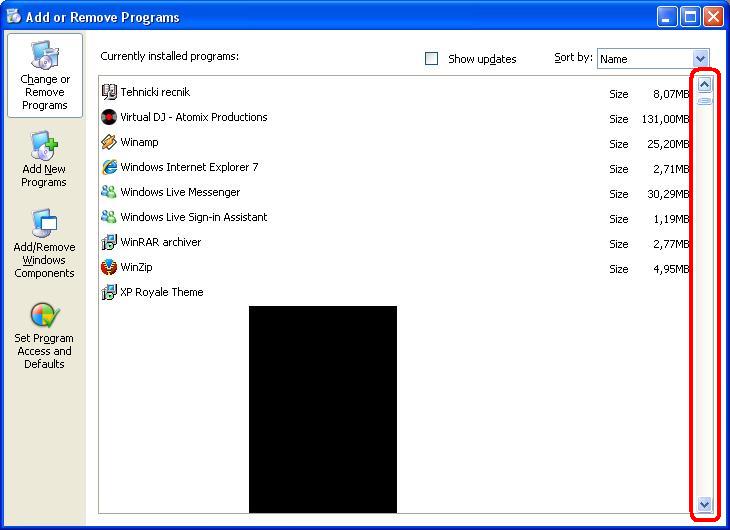Open Set Program Access and Defaults
Image resolution: width=730 pixels, height=530 pixels.
(44, 336)
